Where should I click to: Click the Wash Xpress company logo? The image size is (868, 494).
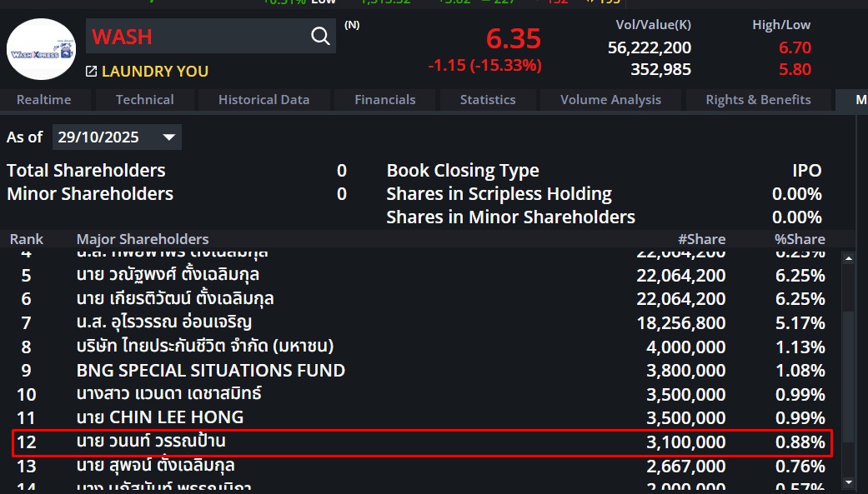[x=41, y=49]
